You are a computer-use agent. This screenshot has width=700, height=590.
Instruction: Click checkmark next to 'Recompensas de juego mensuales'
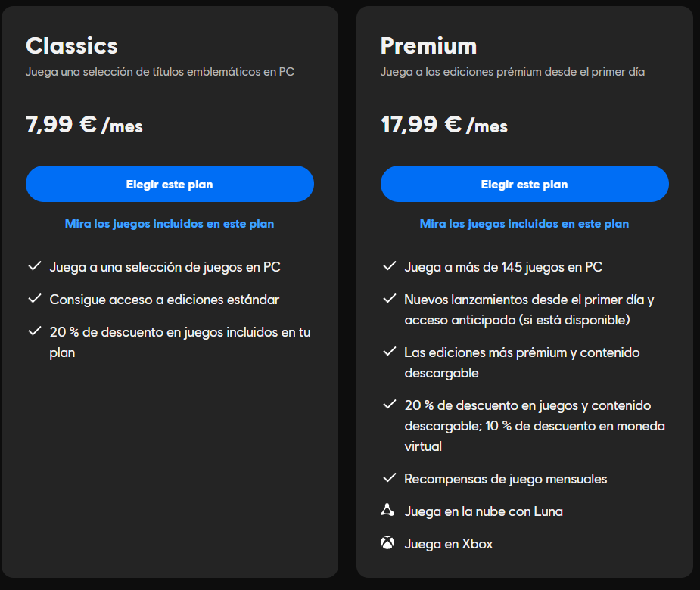point(389,478)
